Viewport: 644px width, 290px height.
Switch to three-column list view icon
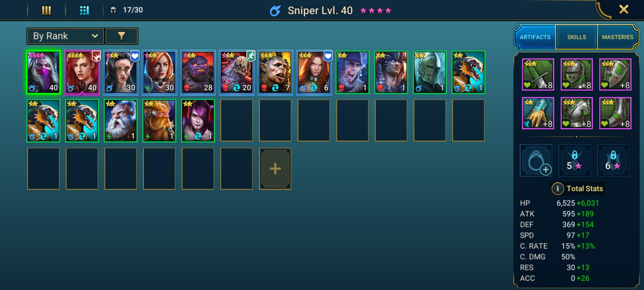[46, 10]
